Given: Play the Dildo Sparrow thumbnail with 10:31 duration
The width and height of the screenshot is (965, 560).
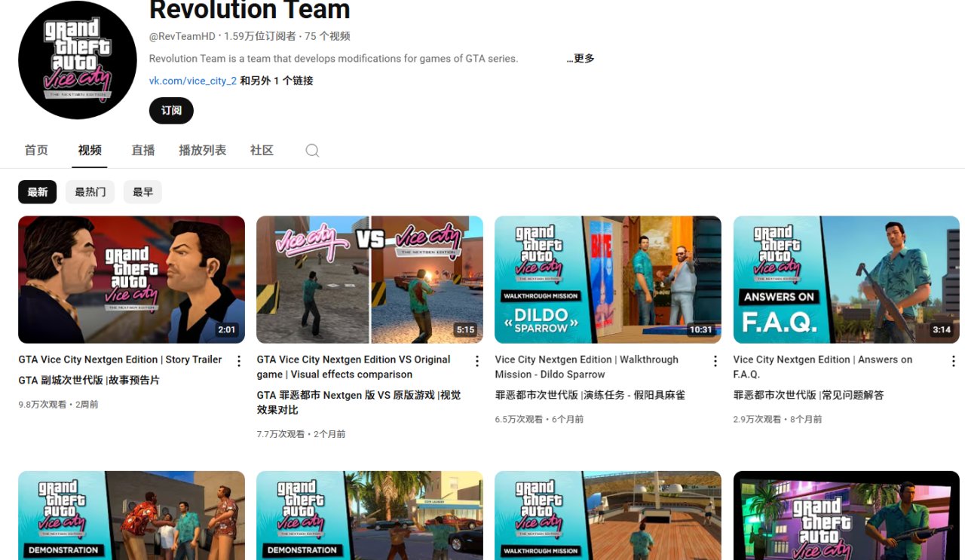Looking at the screenshot, I should pos(608,280).
